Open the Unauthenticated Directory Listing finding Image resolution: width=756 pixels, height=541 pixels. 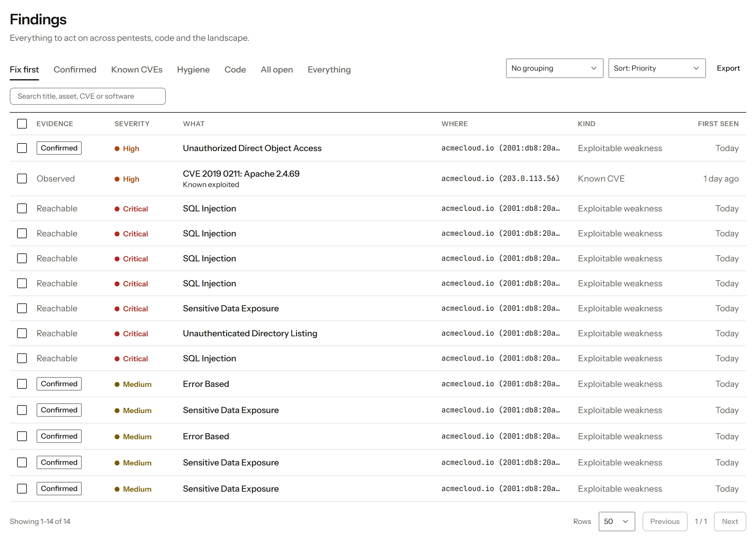[x=250, y=333]
